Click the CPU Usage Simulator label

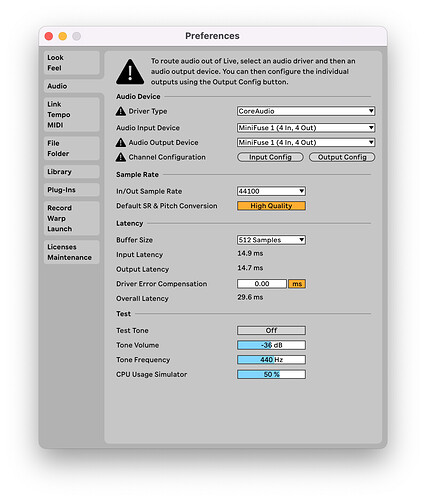coord(152,375)
